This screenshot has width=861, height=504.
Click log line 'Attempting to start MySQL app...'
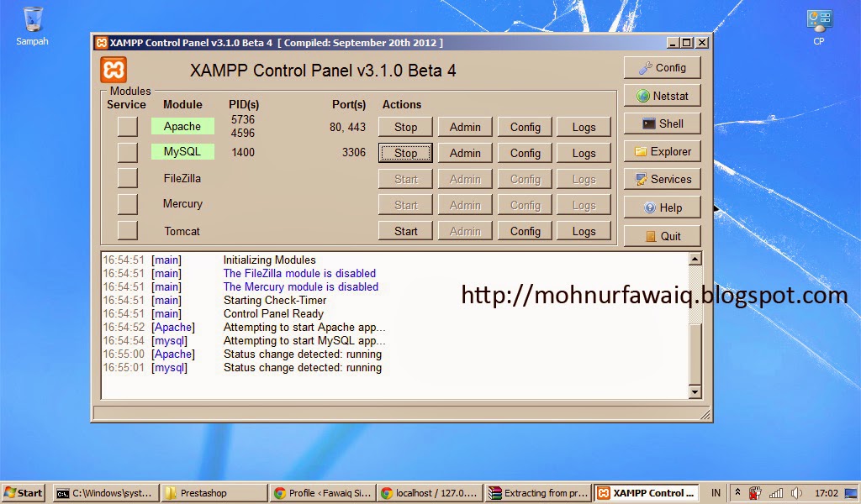[x=304, y=340]
